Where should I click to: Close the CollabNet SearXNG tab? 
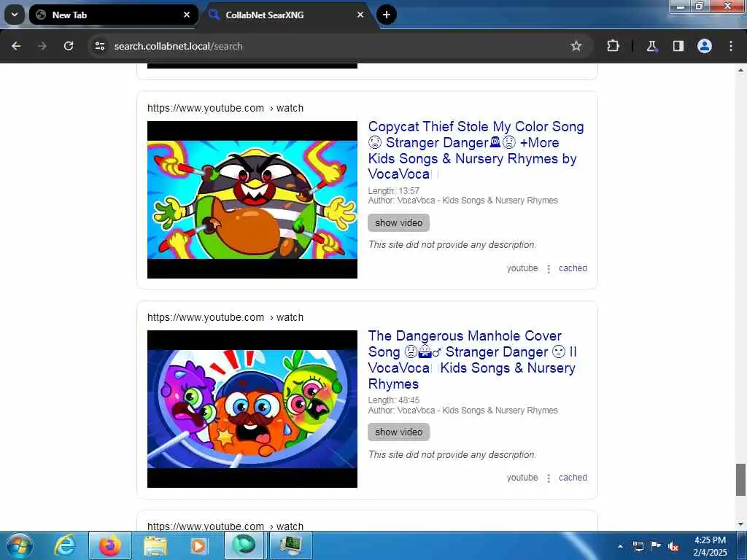(360, 15)
